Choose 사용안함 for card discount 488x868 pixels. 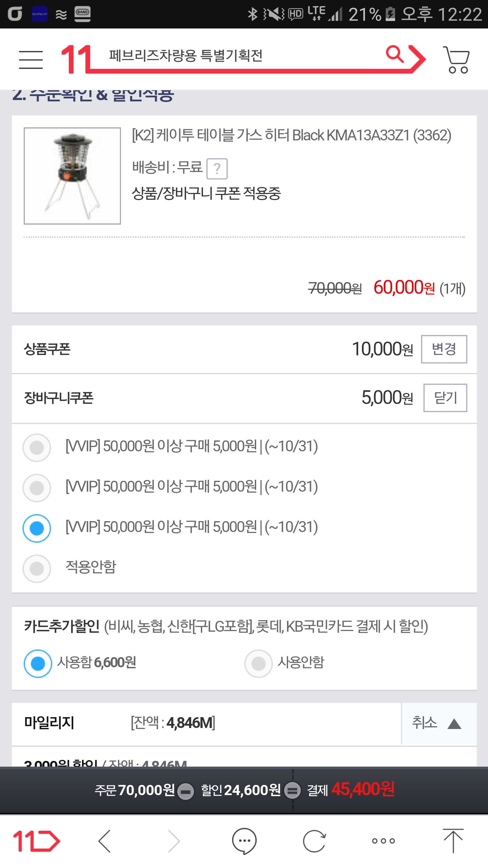pyautogui.click(x=259, y=663)
